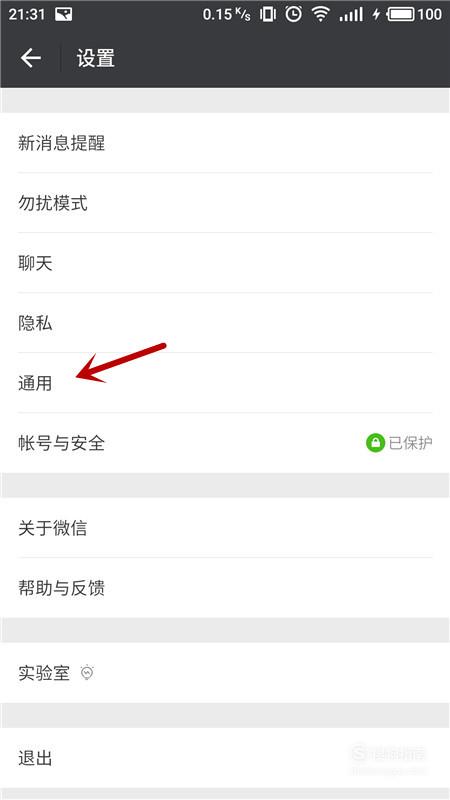Tap the lightbulb icon beside 实验室

[87, 673]
